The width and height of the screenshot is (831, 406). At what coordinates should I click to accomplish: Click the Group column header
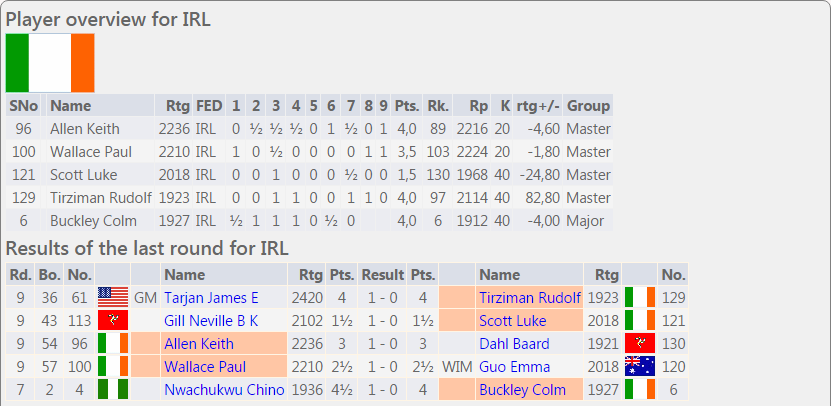588,105
